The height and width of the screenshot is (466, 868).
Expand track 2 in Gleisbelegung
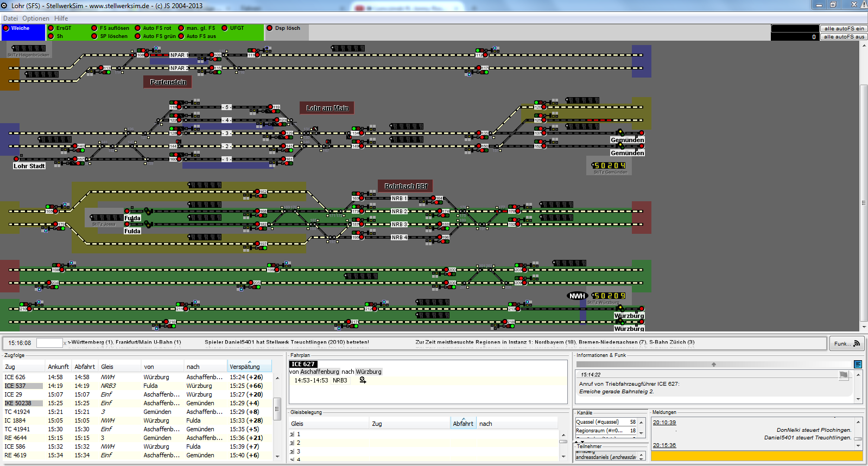click(292, 443)
